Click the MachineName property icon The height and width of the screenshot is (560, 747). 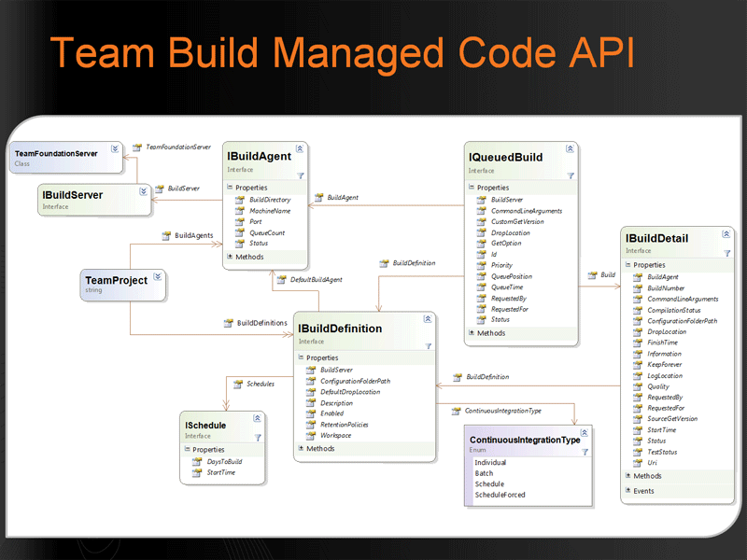click(240, 211)
